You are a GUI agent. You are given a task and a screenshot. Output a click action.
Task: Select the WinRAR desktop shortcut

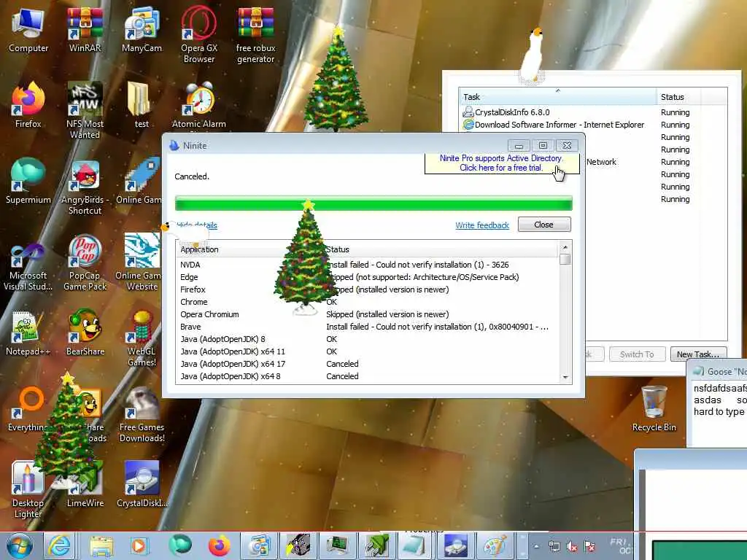pos(85,31)
